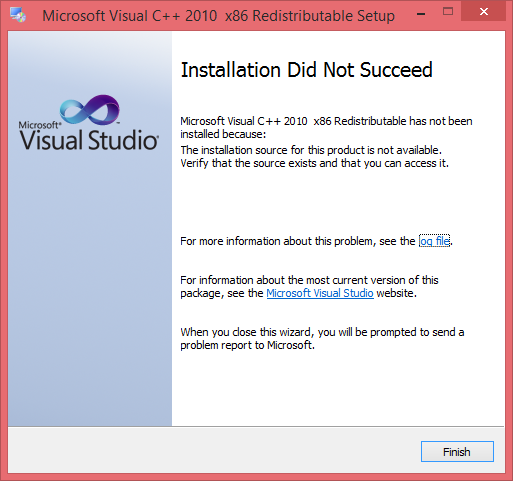The image size is (513, 481).
Task: Click the 'has not been installed because' message
Action: click(326, 127)
